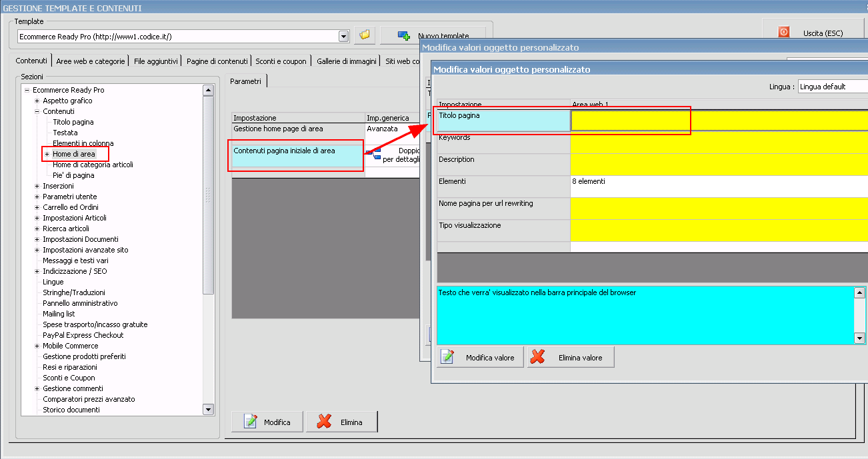Screen dimensions: 868x459
Task: Expand the Carrello ed Ordini node
Action: point(37,207)
